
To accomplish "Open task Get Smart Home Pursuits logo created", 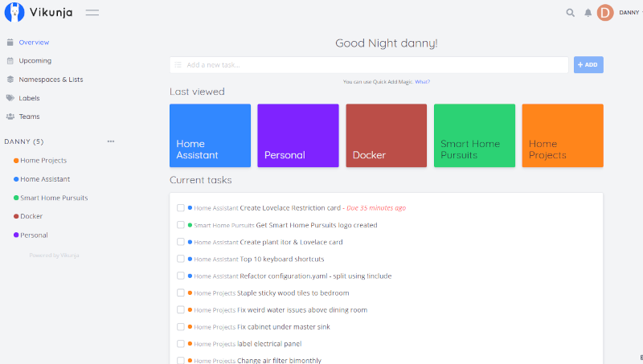I will [317, 225].
